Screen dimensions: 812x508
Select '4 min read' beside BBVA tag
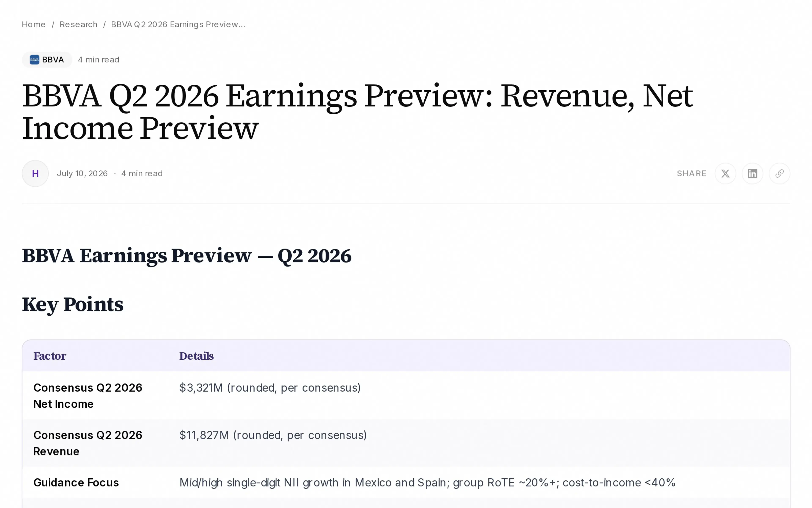(x=99, y=60)
